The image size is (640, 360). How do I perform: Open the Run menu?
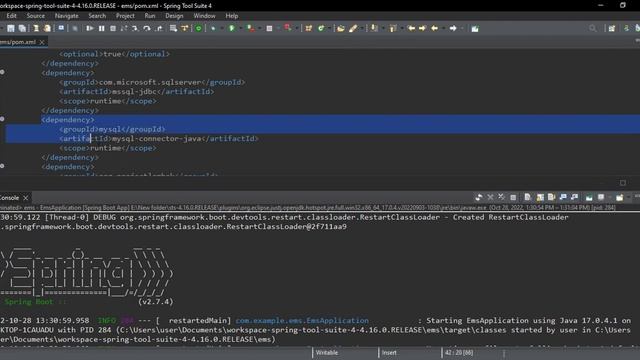[x=150, y=16]
